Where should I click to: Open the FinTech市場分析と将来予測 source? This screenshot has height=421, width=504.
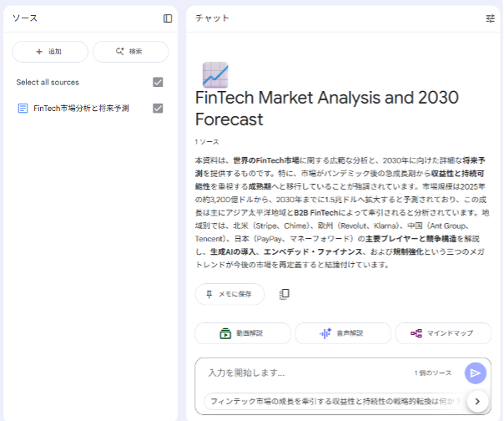coord(81,109)
